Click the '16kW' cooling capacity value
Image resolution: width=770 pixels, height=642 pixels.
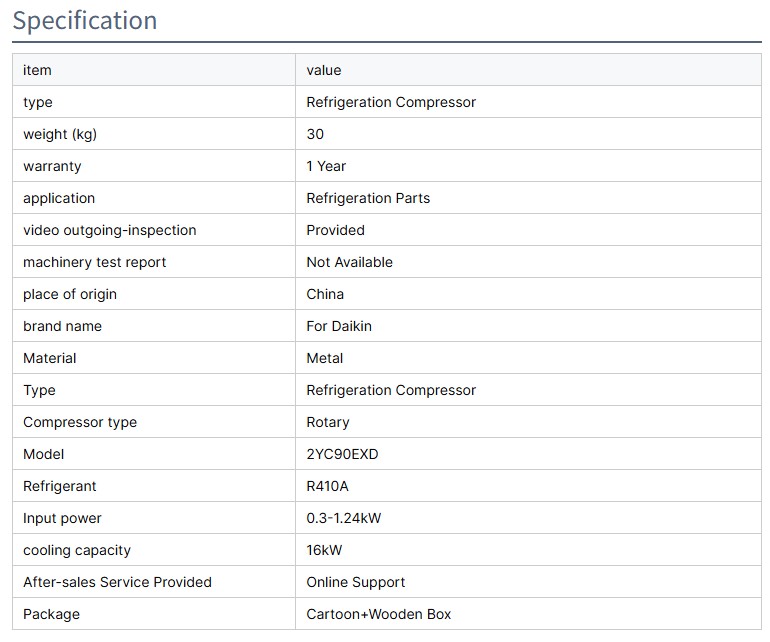click(x=324, y=550)
